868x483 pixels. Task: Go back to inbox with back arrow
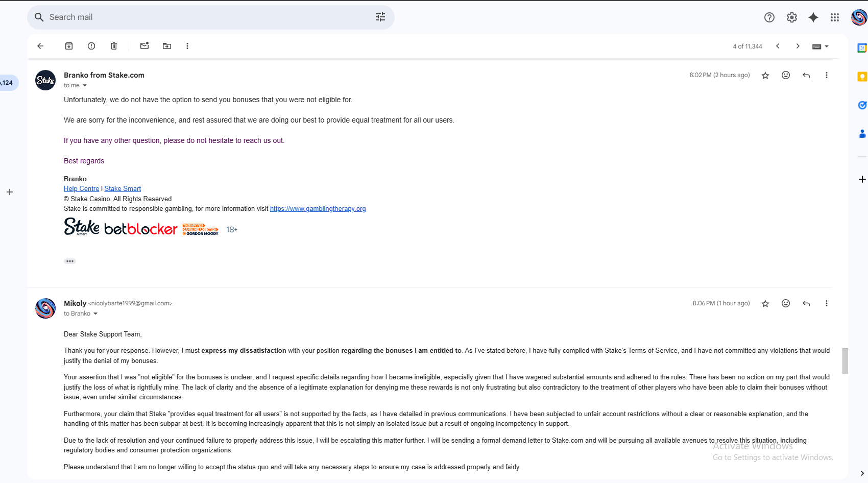40,46
